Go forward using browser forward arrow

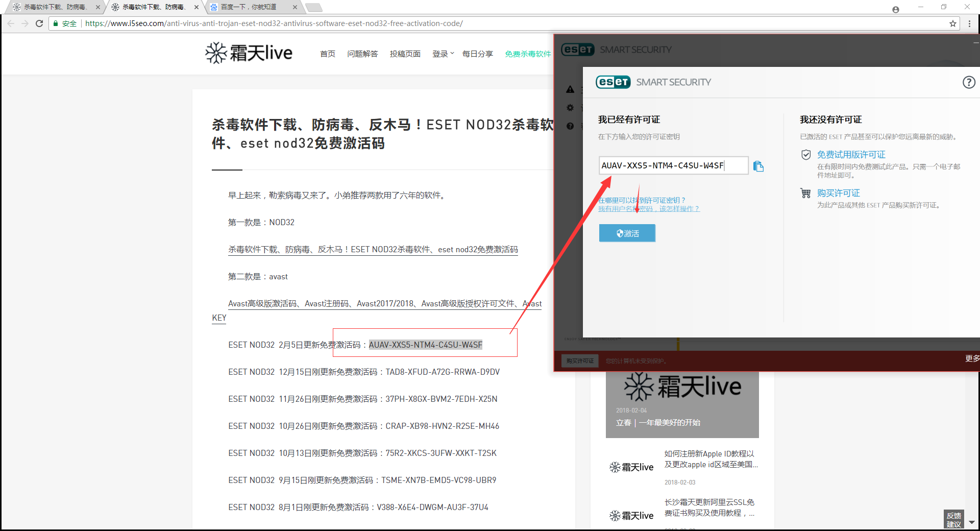click(25, 23)
